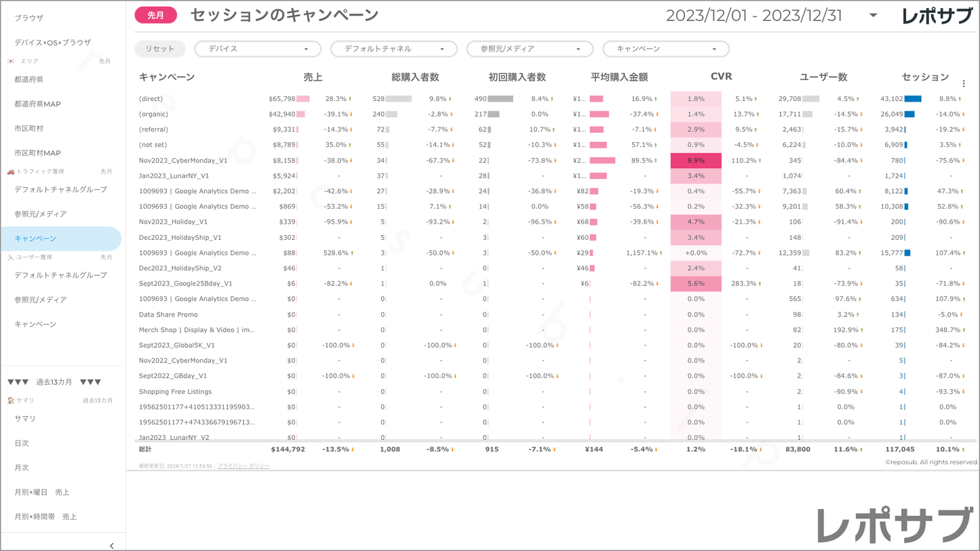The image size is (980, 551).
Task: Click the flag icon beside エリア
Action: [10, 61]
